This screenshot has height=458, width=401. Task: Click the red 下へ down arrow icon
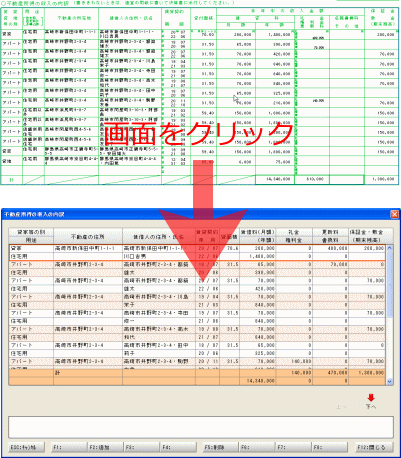pos(371,398)
